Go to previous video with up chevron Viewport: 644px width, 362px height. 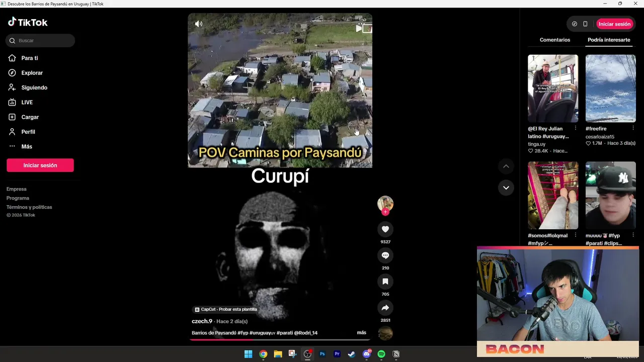click(x=506, y=166)
